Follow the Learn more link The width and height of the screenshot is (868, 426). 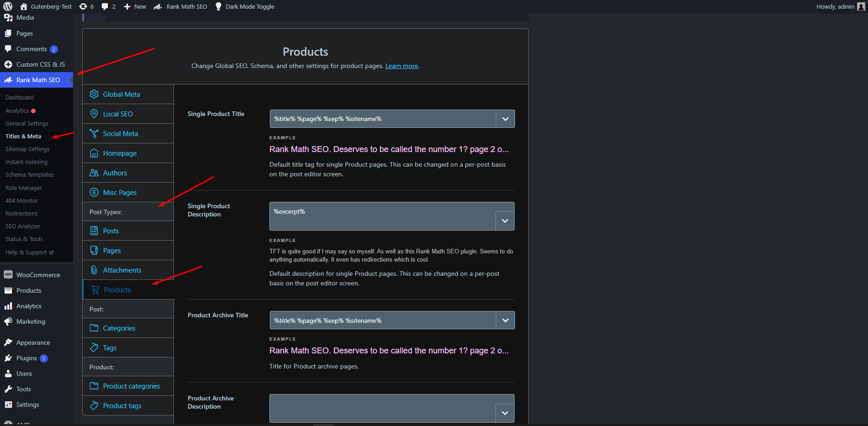click(401, 66)
